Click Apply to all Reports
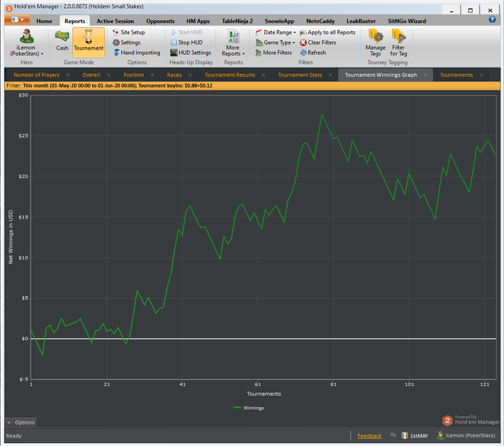The height and width of the screenshot is (446, 504). (327, 32)
